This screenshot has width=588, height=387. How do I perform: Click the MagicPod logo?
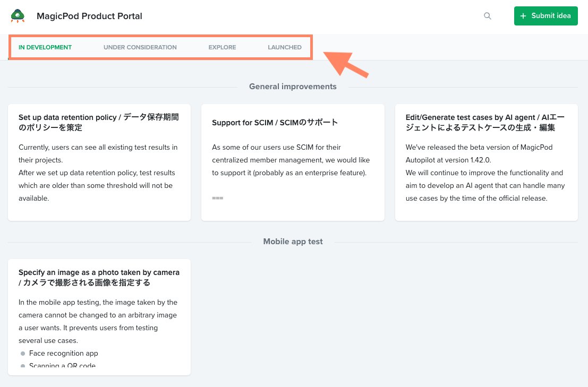tap(18, 16)
